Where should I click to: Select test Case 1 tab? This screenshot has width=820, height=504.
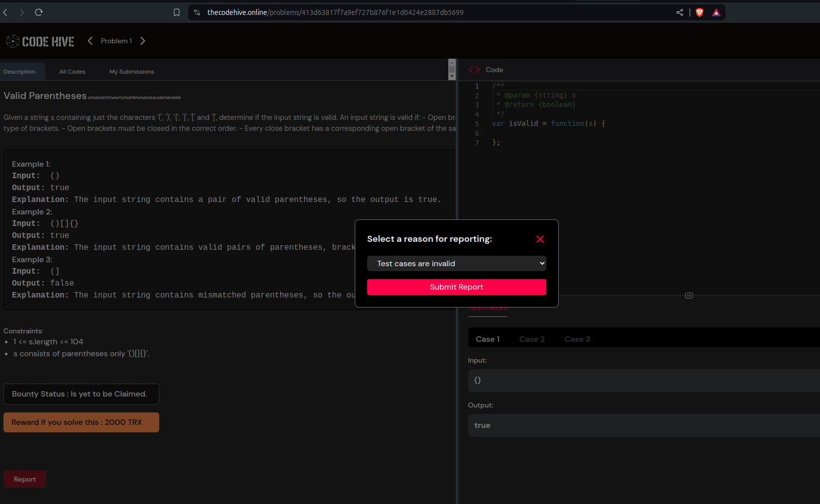coord(488,339)
